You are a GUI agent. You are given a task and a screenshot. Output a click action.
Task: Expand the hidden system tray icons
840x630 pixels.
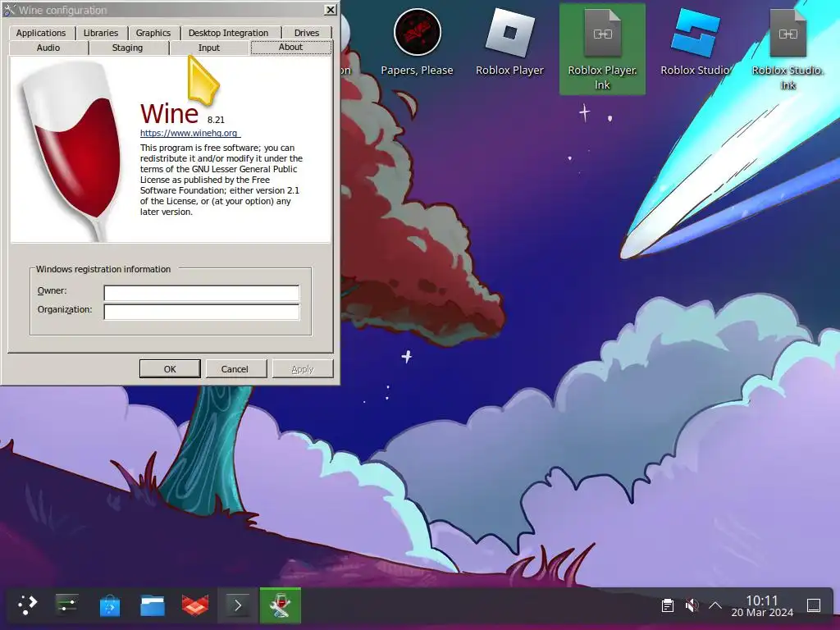point(715,605)
